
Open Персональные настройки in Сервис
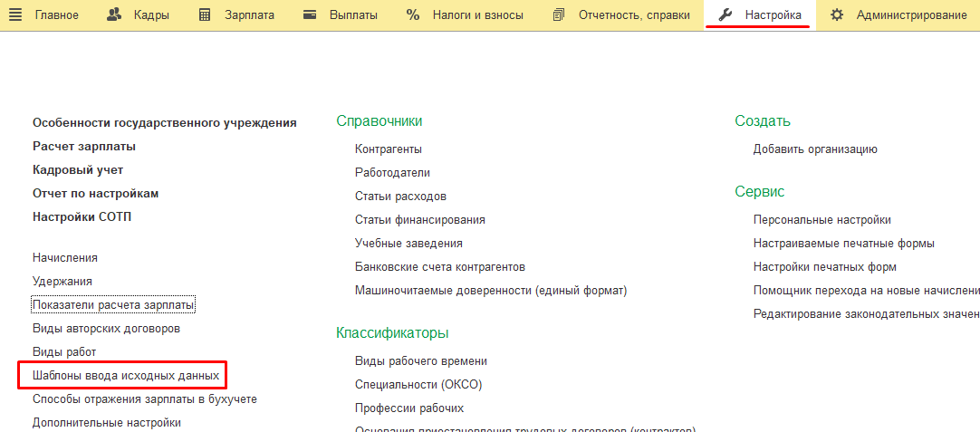pos(821,220)
